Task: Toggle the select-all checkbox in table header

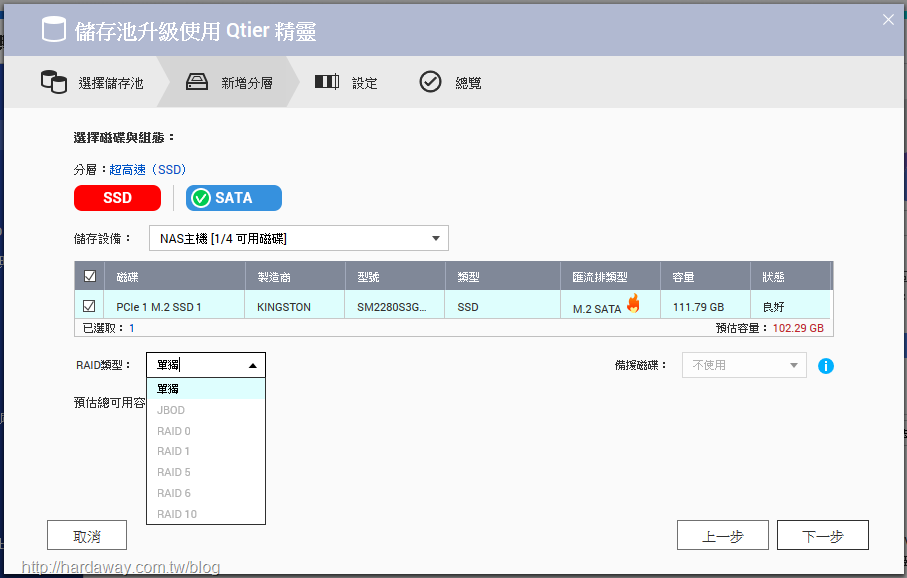Action: tap(90, 276)
